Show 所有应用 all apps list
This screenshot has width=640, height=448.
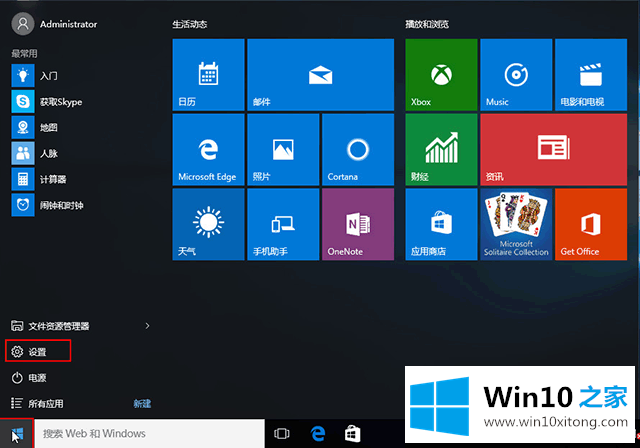point(37,403)
